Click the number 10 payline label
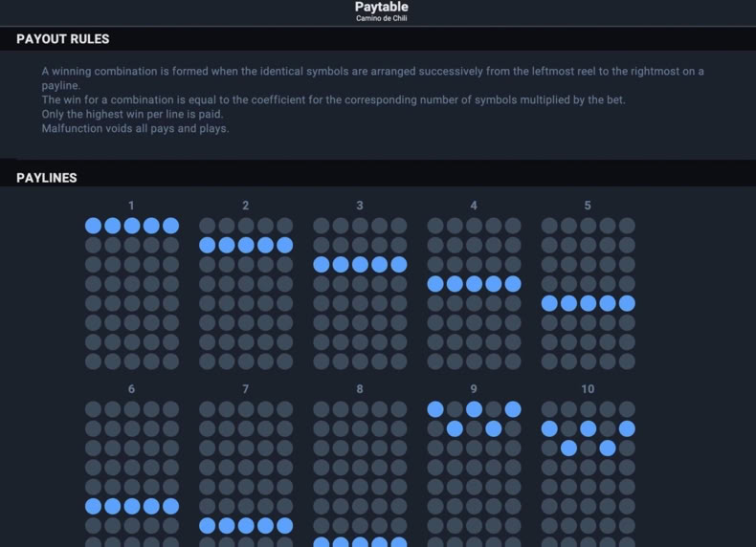The height and width of the screenshot is (547, 756). click(588, 389)
